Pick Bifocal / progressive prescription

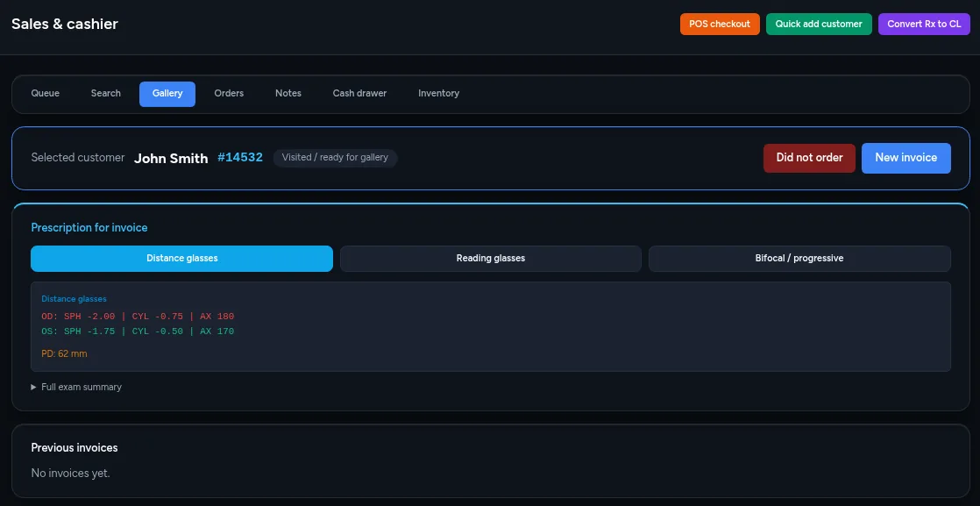799,259
